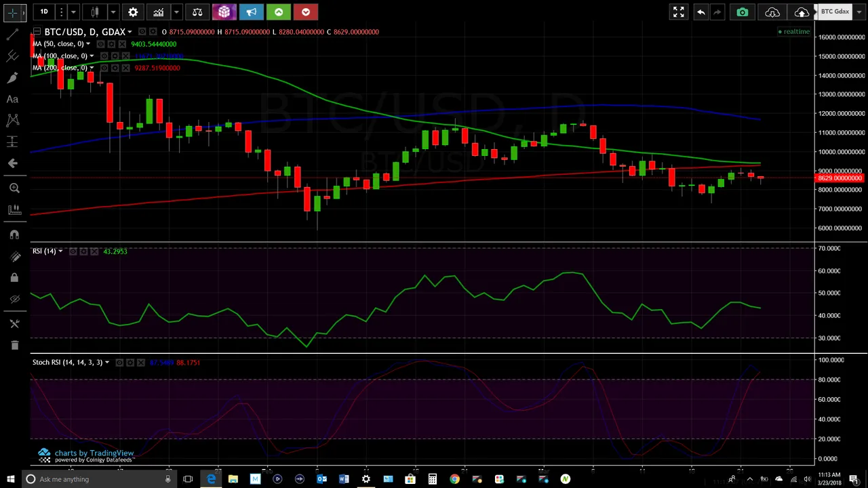The image size is (868, 488).
Task: Open the crossed tools icon in the left toolbar
Action: coord(14,324)
